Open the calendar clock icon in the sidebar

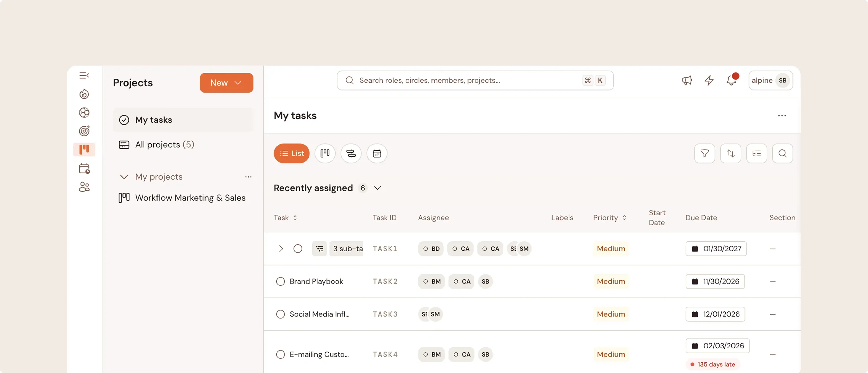pos(84,168)
